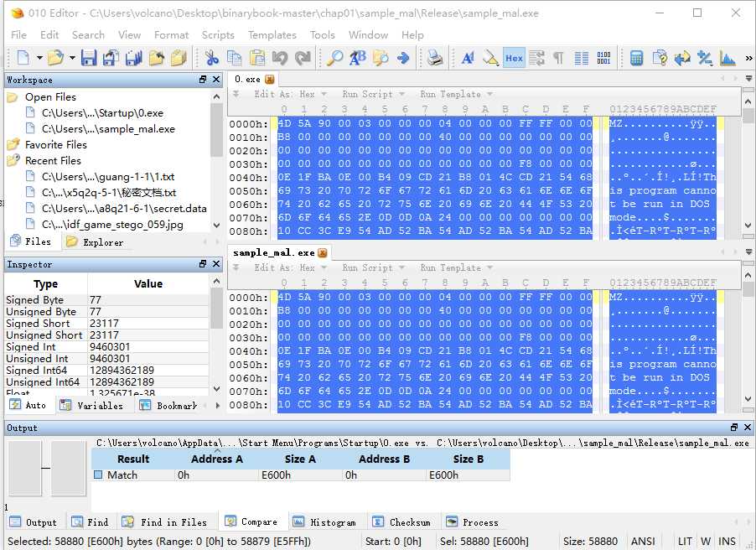
Task: Switch to the Explorer tab in Workspace
Action: (95, 241)
